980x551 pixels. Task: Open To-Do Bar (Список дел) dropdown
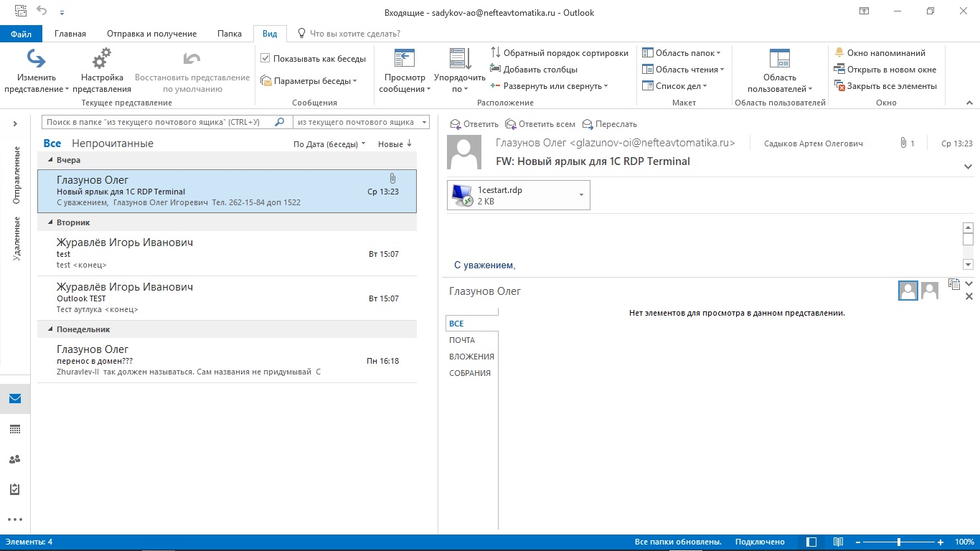click(x=674, y=86)
